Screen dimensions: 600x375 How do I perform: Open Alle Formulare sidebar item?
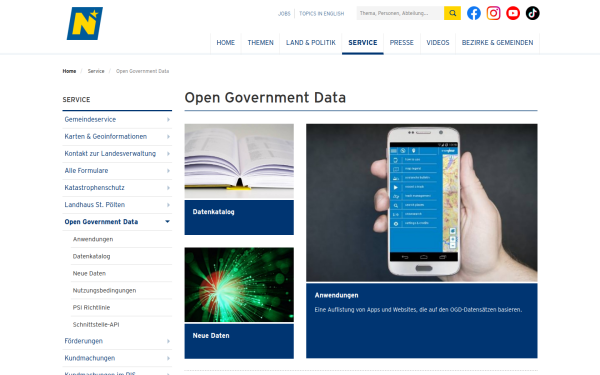tap(86, 171)
